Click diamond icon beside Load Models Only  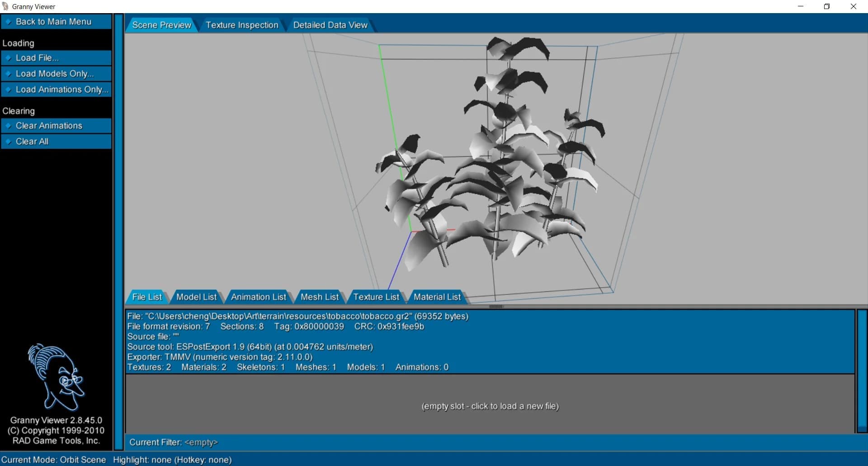(x=8, y=74)
